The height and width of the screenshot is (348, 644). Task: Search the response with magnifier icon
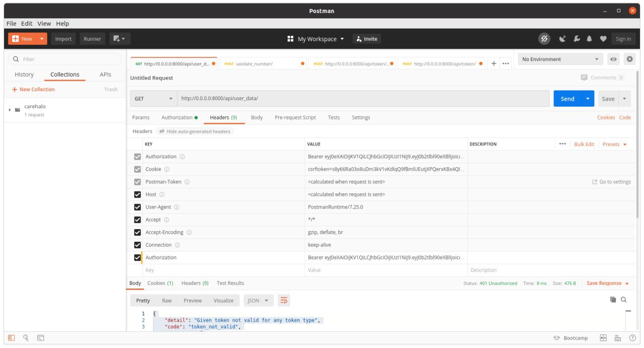624,300
